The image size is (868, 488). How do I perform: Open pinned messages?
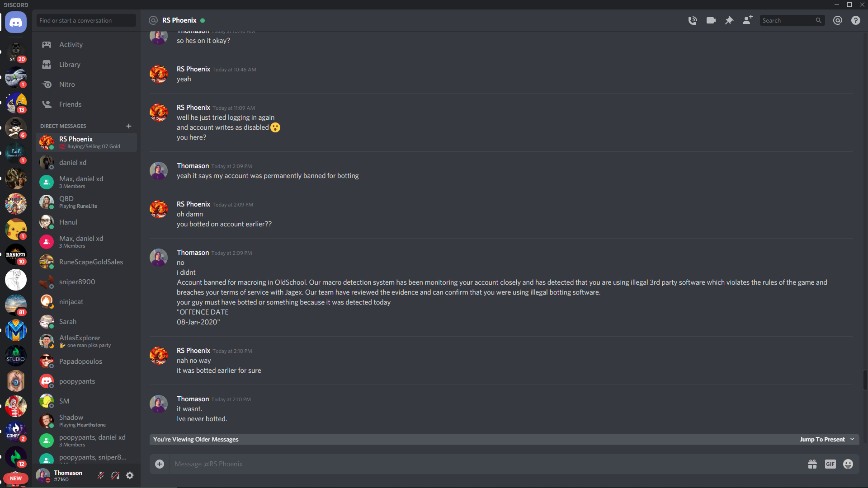coord(729,20)
